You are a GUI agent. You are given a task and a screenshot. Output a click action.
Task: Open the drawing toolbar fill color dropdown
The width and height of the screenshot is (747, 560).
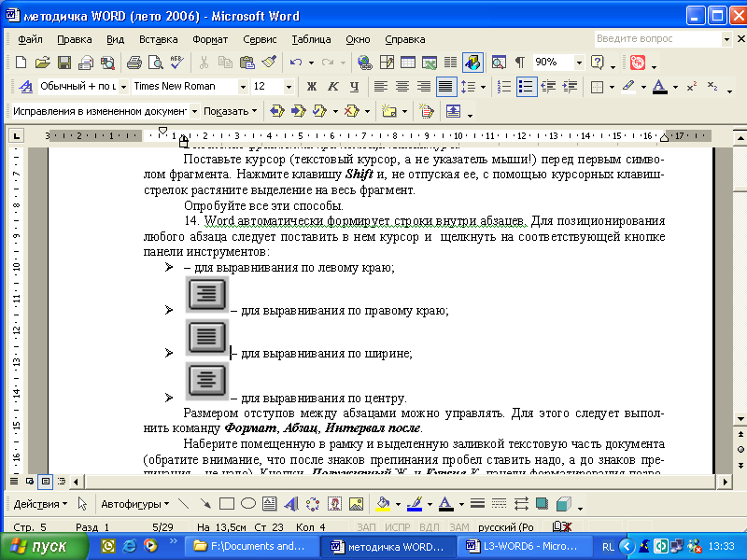coord(398,504)
